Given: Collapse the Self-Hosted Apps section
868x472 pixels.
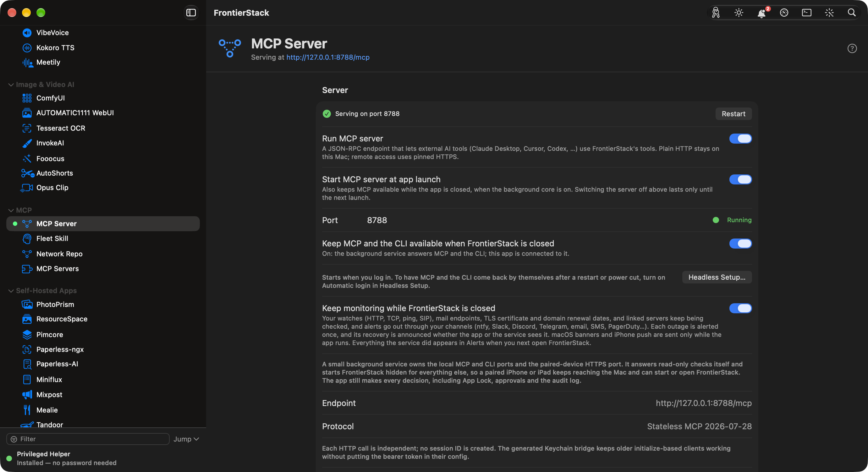Looking at the screenshot, I should (x=11, y=290).
